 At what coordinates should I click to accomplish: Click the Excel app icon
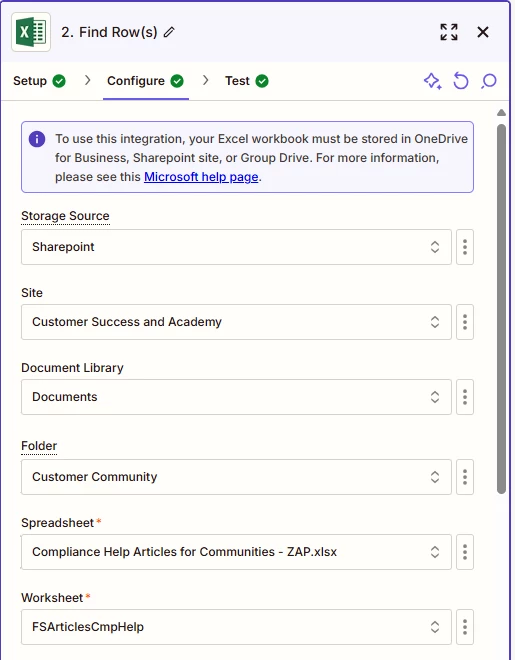pyautogui.click(x=31, y=32)
